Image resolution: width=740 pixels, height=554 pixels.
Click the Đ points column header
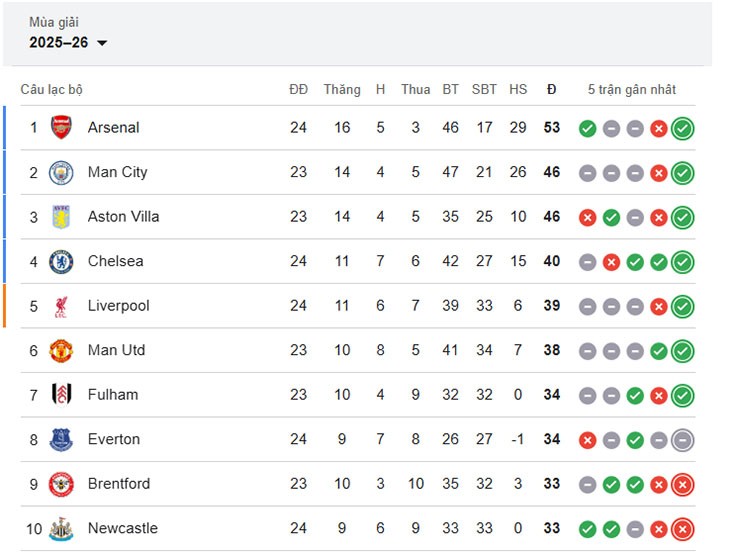[552, 90]
